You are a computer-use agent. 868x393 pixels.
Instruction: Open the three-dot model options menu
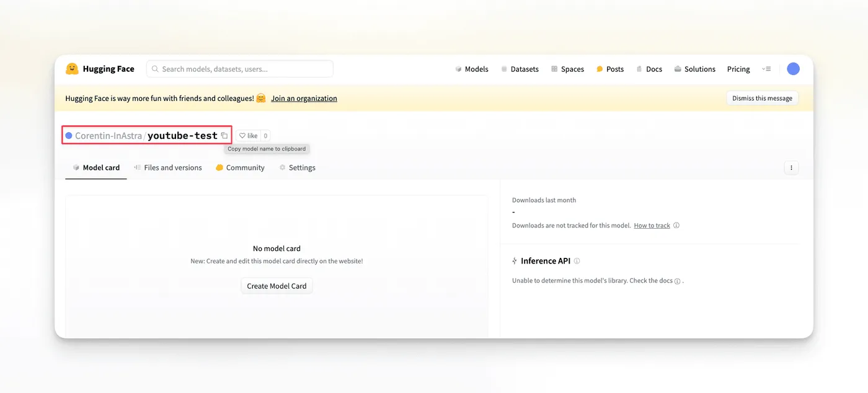[791, 167]
